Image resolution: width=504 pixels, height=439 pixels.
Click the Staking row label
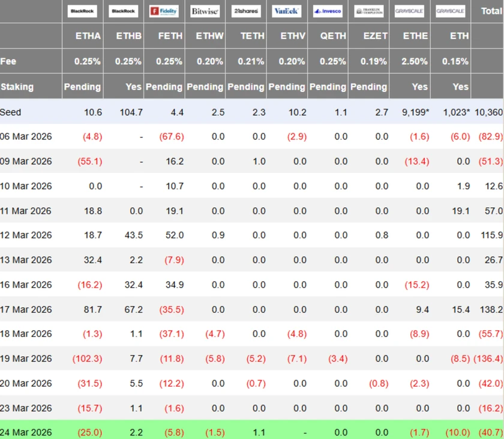point(17,86)
